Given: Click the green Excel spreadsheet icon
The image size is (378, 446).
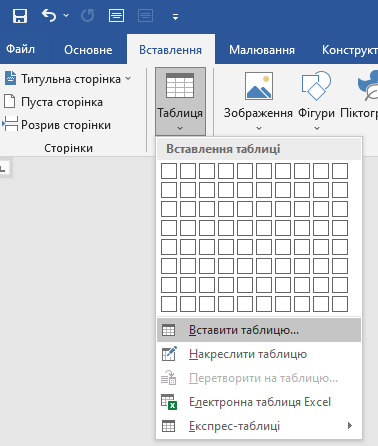Looking at the screenshot, I should tap(169, 402).
